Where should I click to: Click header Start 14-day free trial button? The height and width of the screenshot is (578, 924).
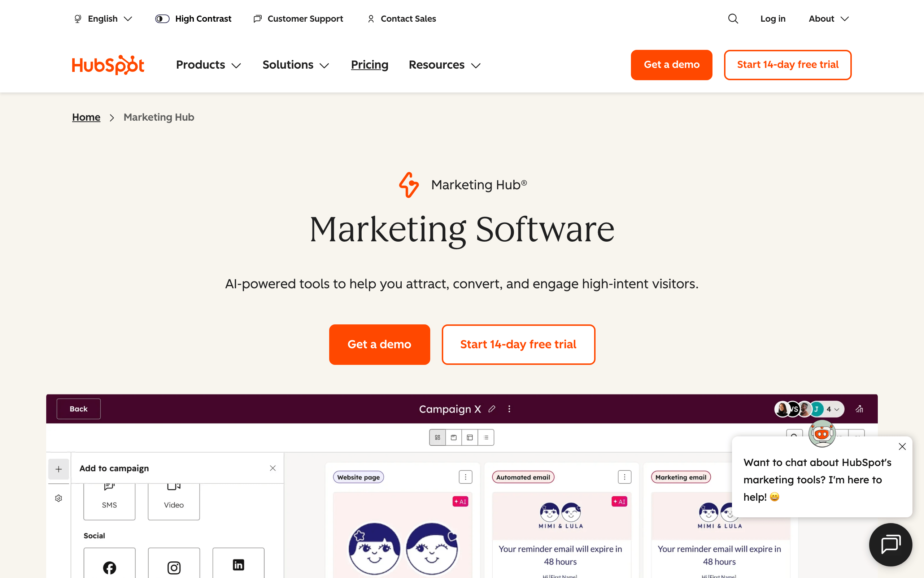787,65
